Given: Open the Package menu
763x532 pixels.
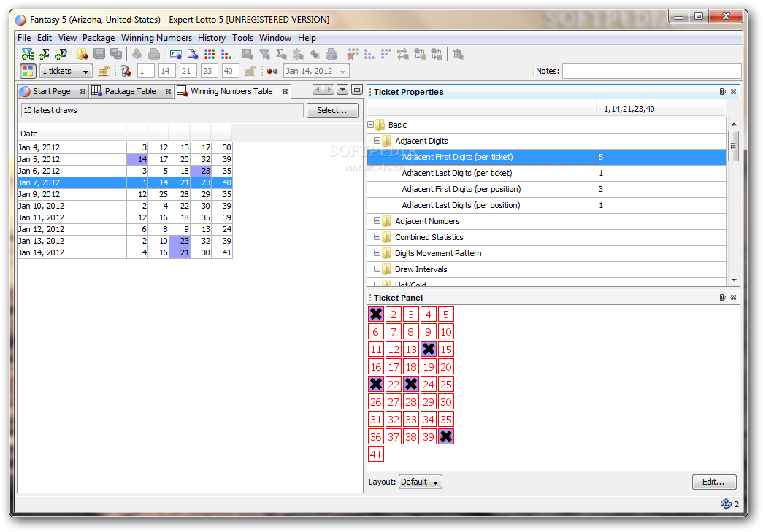Looking at the screenshot, I should (99, 38).
